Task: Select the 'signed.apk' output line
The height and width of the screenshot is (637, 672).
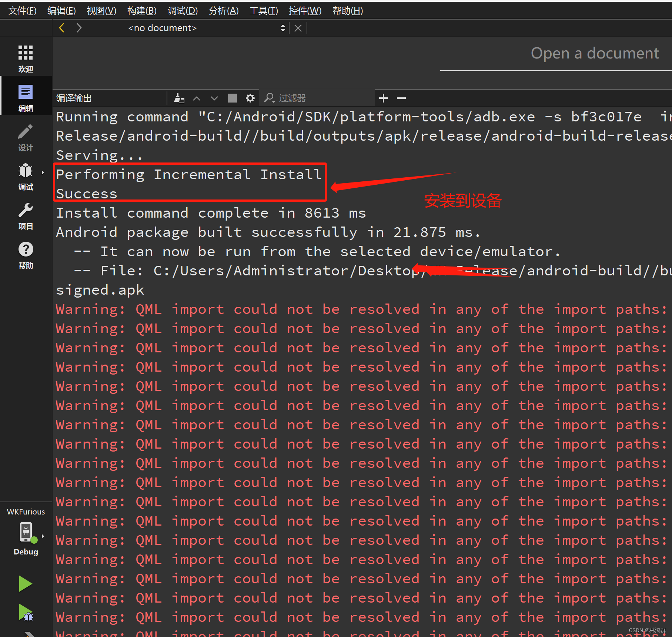Action: click(x=100, y=290)
